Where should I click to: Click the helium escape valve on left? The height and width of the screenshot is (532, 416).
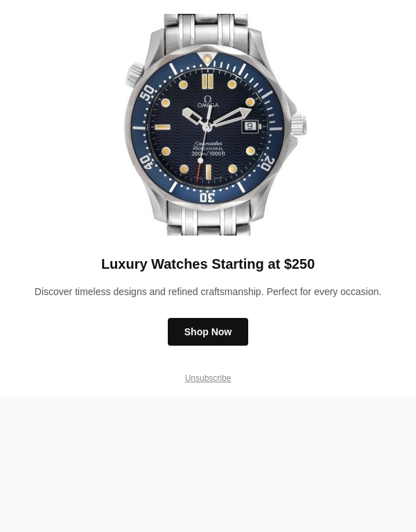(x=135, y=74)
